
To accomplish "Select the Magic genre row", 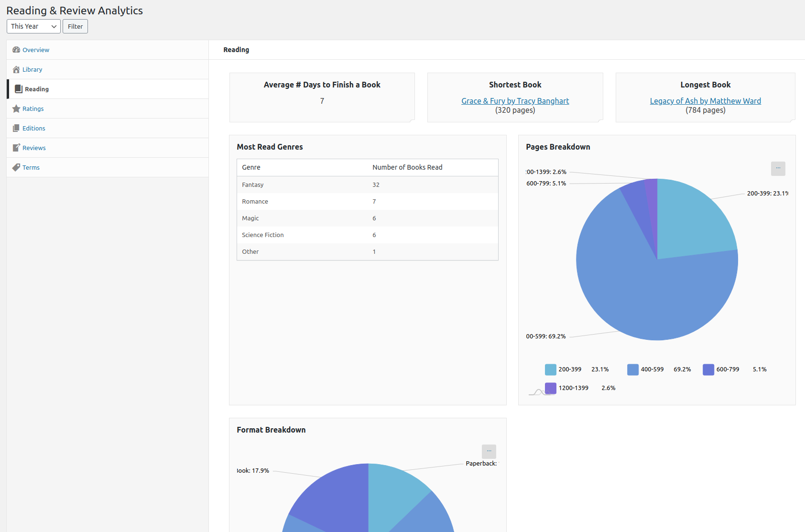I will tap(367, 218).
